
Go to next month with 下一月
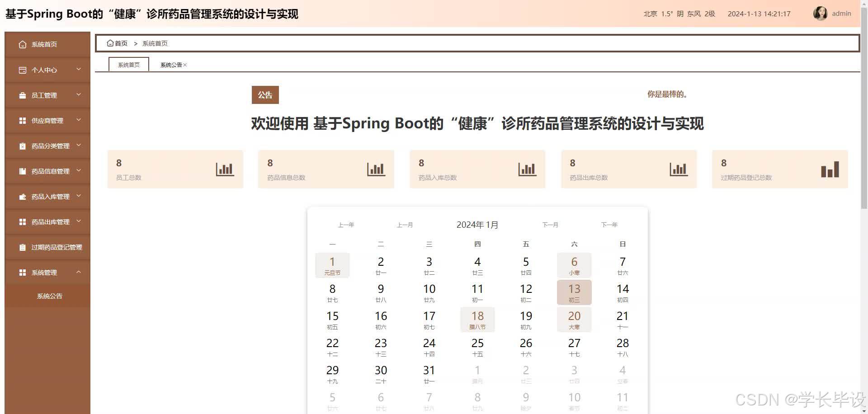point(550,225)
